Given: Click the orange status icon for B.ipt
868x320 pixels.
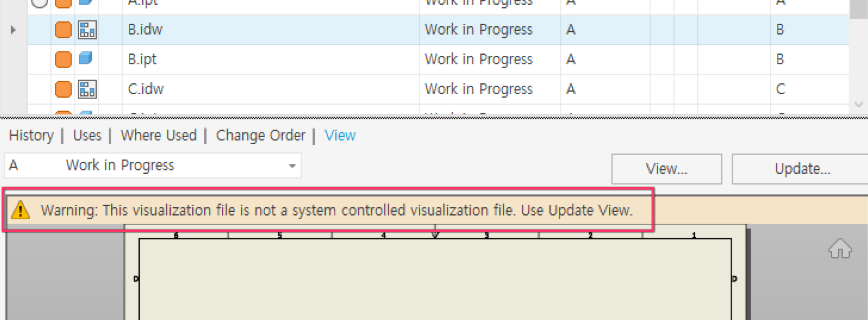Looking at the screenshot, I should [x=63, y=60].
